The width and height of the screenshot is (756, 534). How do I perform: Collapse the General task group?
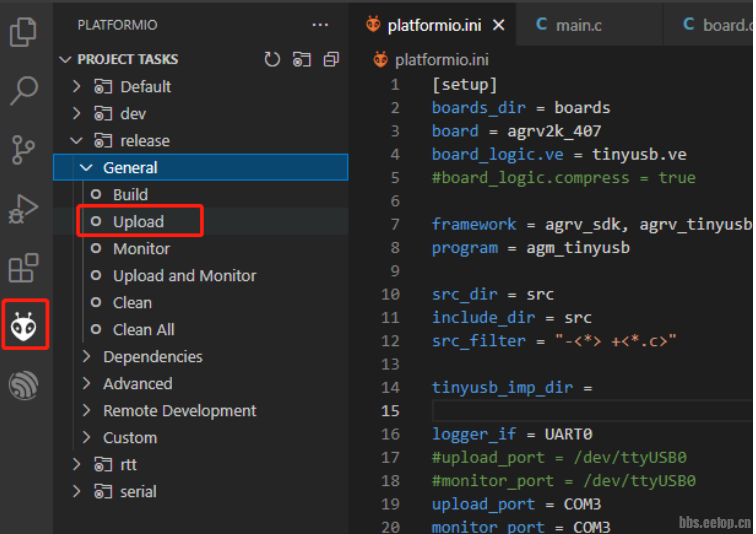86,167
